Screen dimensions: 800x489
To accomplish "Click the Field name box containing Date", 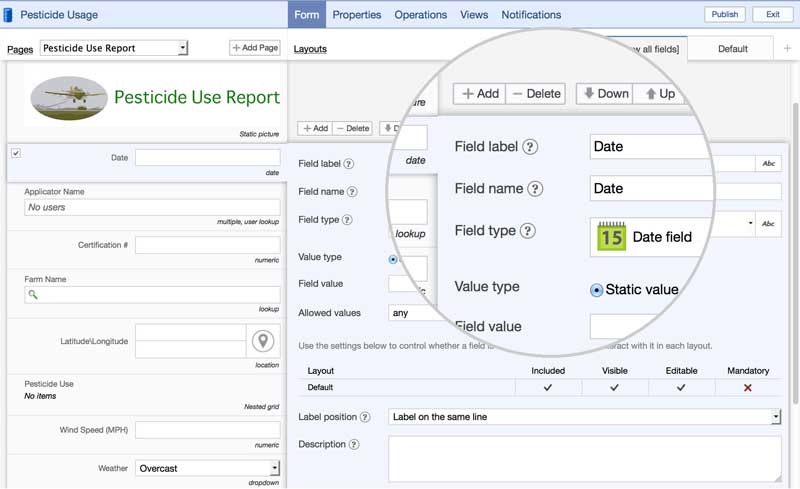I will click(x=652, y=188).
